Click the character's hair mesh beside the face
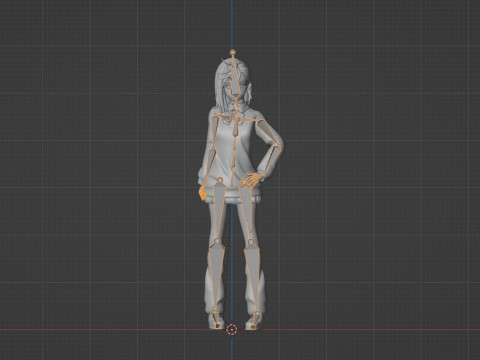Viewport: 480px width, 360px height. (x=220, y=88)
